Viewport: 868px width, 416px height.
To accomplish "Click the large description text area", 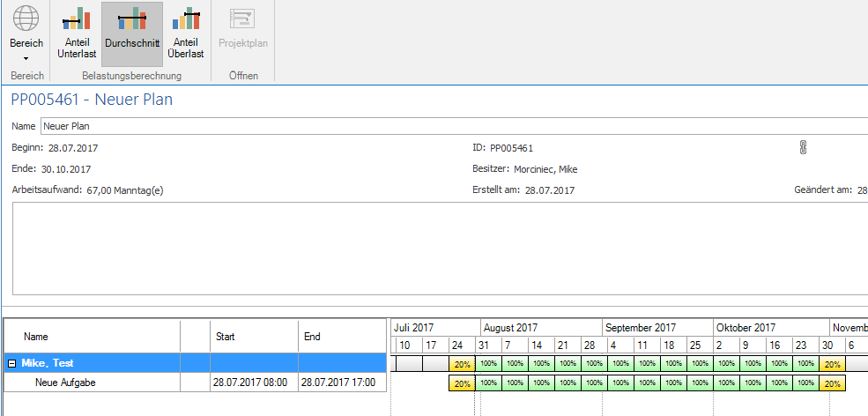I will click(x=441, y=248).
